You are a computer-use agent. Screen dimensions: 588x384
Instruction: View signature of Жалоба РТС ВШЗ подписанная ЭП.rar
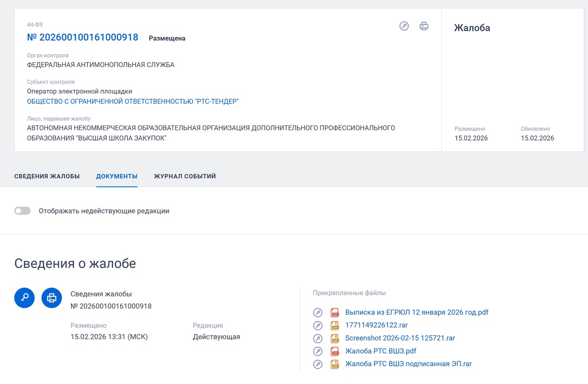tap(318, 364)
